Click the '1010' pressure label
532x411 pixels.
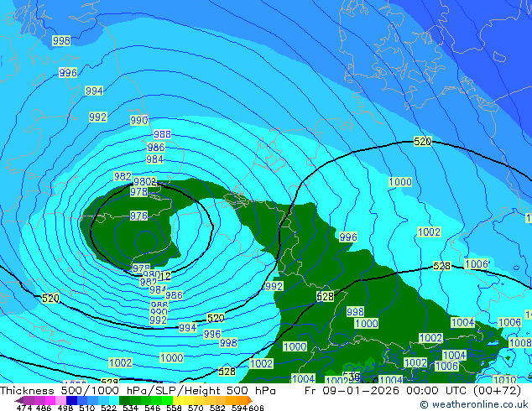point(504,379)
